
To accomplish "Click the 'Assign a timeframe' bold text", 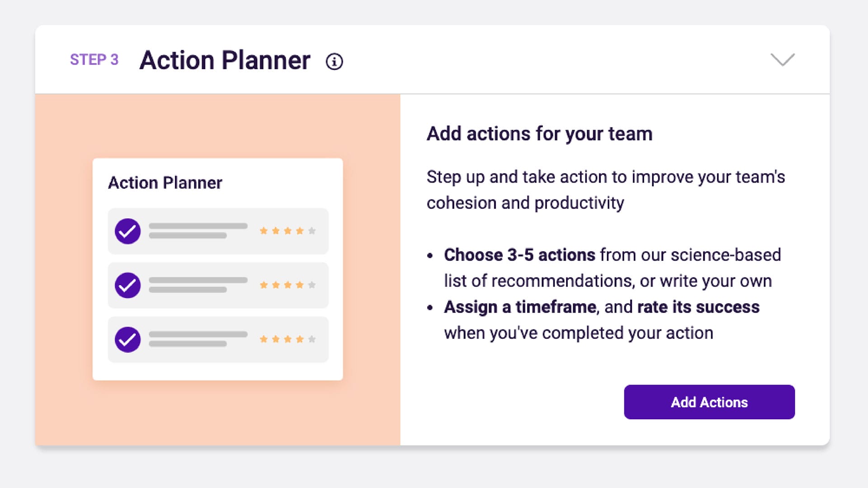I will point(520,307).
